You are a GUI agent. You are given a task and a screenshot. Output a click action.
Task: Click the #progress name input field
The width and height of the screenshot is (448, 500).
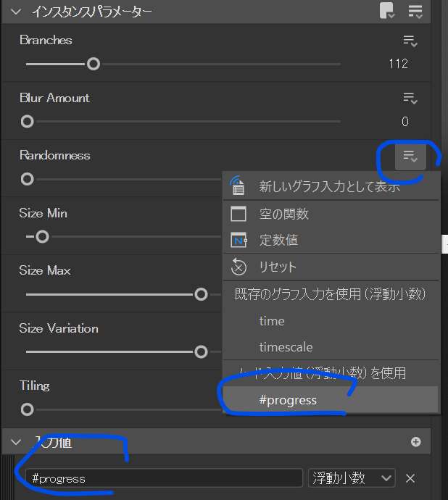[x=163, y=478]
